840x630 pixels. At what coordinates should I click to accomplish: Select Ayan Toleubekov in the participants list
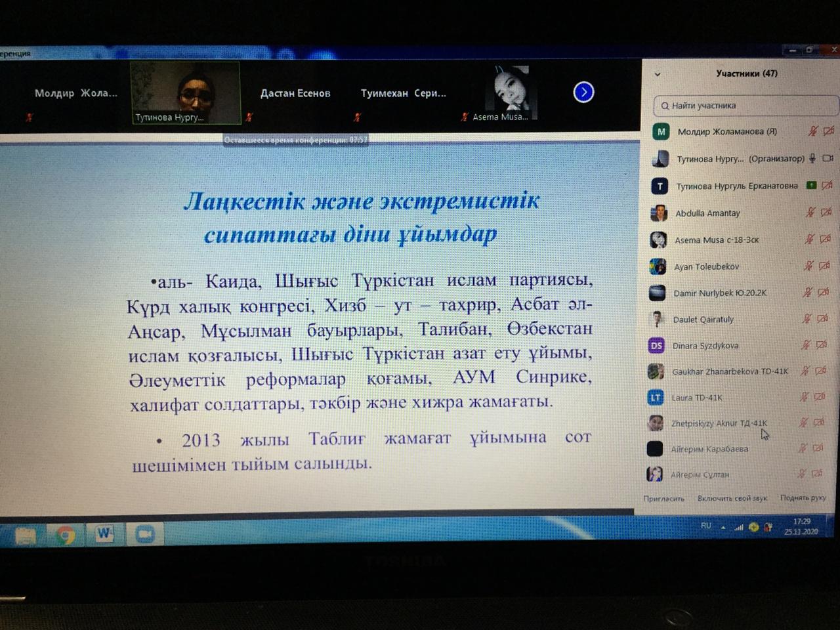coord(706,267)
